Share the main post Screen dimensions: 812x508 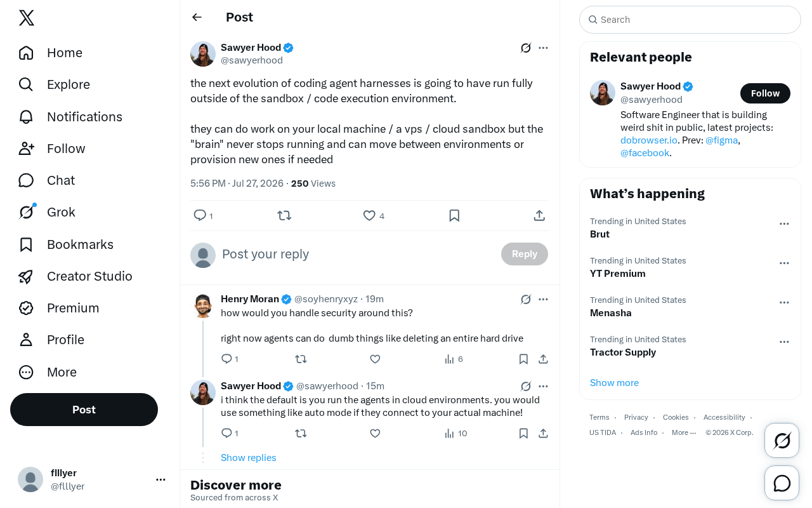click(539, 216)
